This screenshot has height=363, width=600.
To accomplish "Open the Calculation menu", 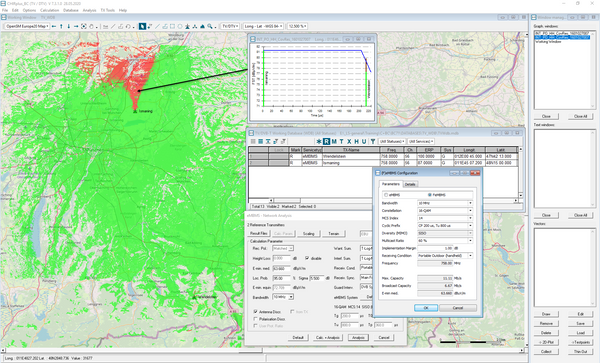I will tap(50, 10).
